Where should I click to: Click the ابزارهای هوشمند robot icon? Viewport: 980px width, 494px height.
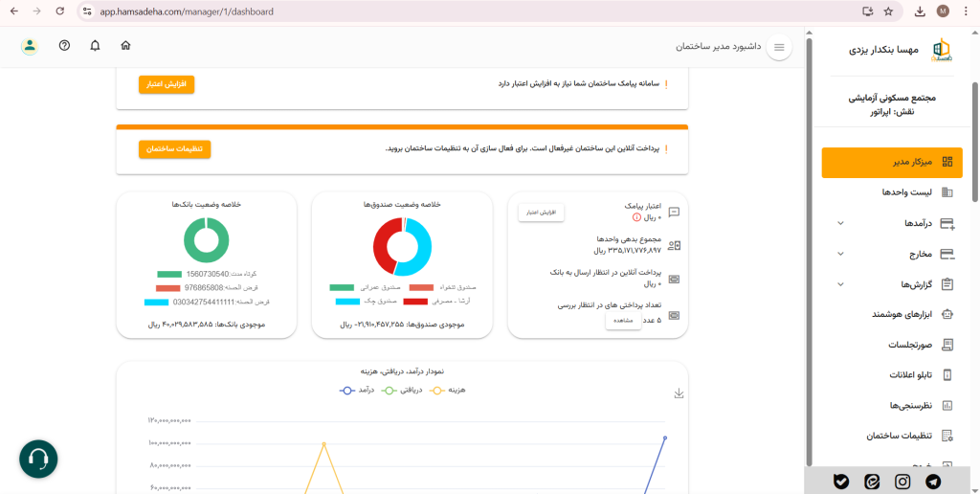coord(947,314)
